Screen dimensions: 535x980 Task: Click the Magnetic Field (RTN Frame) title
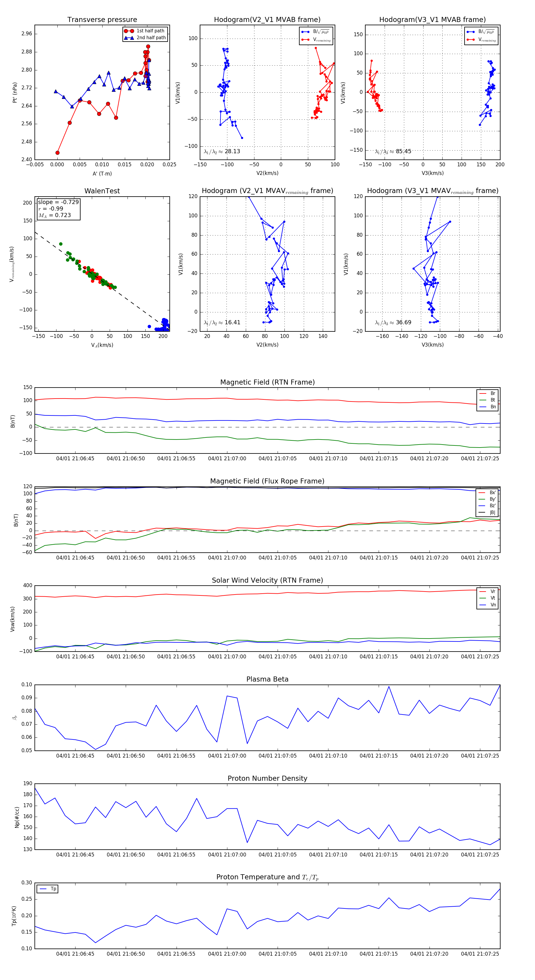(x=267, y=382)
